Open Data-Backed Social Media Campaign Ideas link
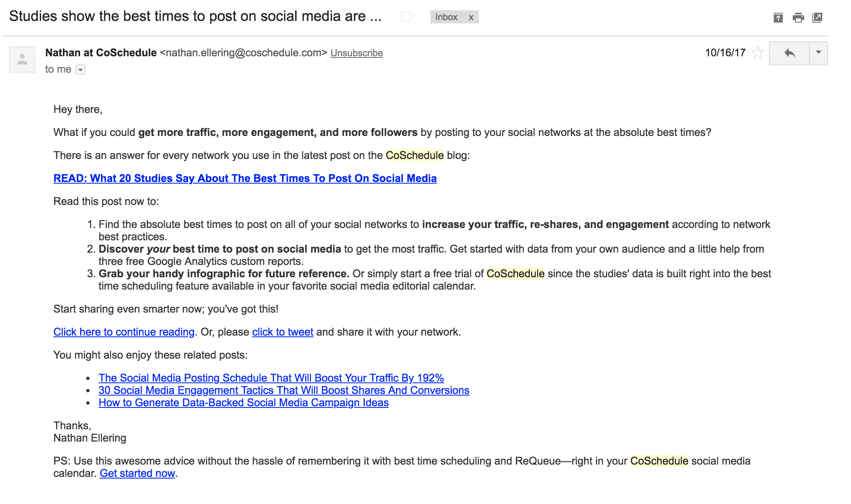851x504 pixels. click(244, 403)
